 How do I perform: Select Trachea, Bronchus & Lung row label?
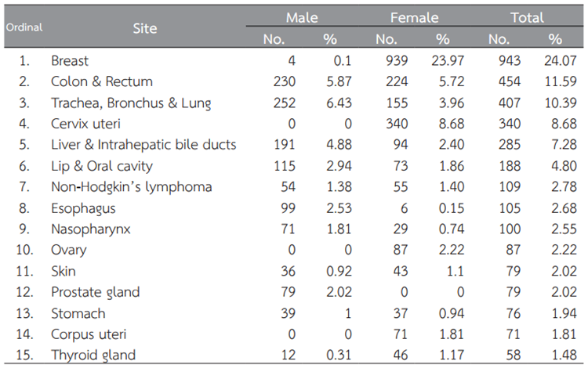coord(131,103)
